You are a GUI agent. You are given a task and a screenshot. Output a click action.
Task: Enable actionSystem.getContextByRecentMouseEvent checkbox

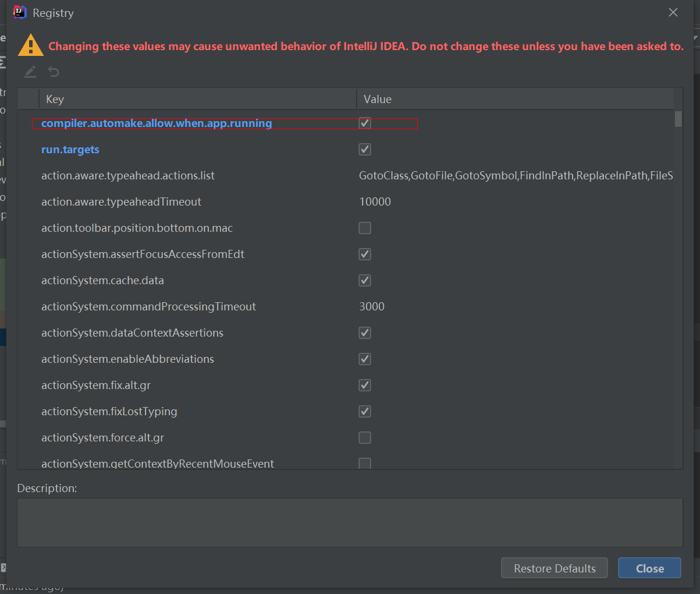(365, 464)
